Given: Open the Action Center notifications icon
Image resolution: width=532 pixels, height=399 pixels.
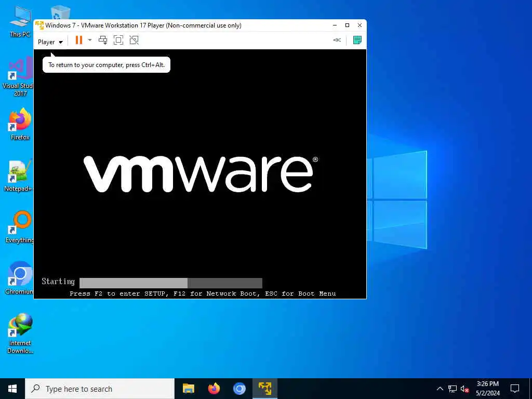Looking at the screenshot, I should pos(515,389).
